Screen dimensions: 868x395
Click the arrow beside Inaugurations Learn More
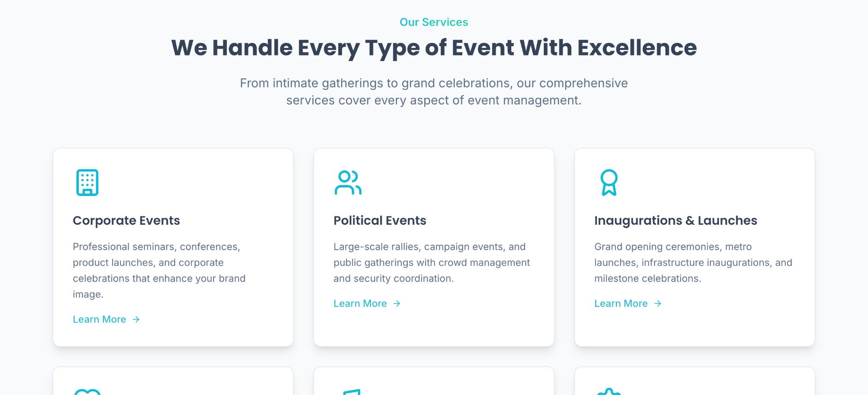pos(658,304)
